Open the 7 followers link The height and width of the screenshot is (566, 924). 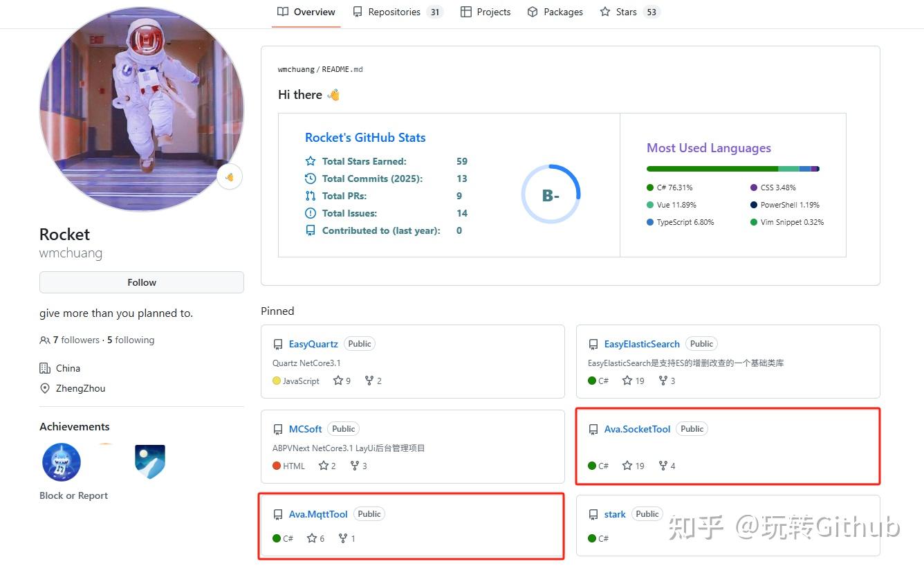(x=76, y=340)
